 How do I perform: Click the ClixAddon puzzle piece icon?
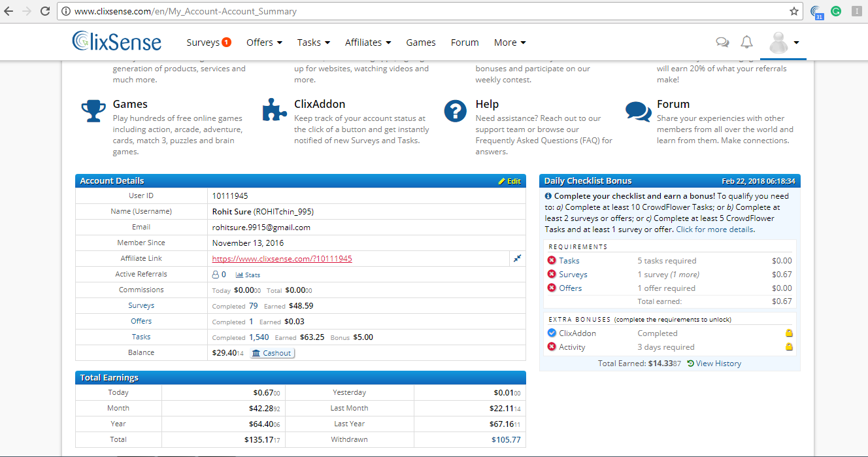click(275, 110)
